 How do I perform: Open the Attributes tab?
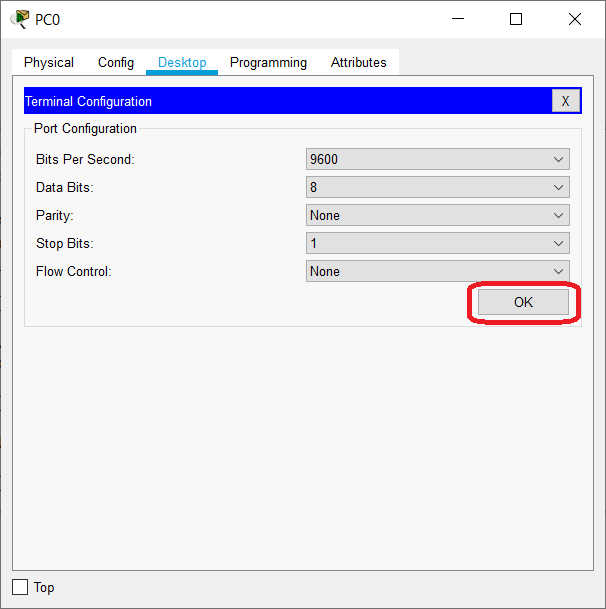coord(359,62)
